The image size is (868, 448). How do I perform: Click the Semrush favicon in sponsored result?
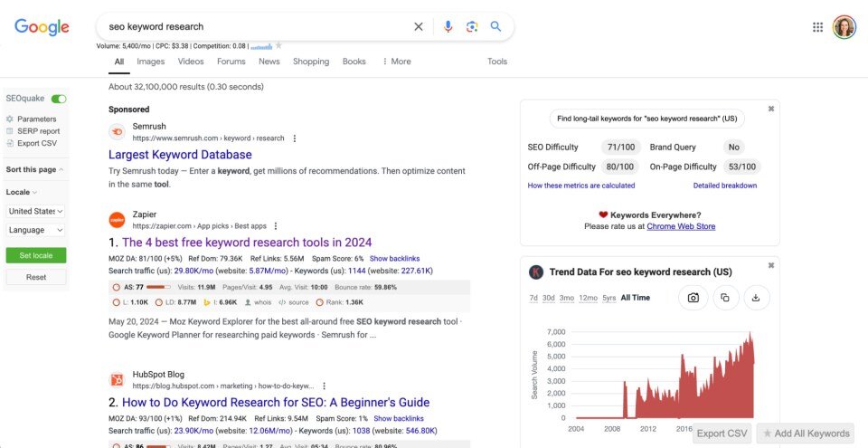(117, 132)
